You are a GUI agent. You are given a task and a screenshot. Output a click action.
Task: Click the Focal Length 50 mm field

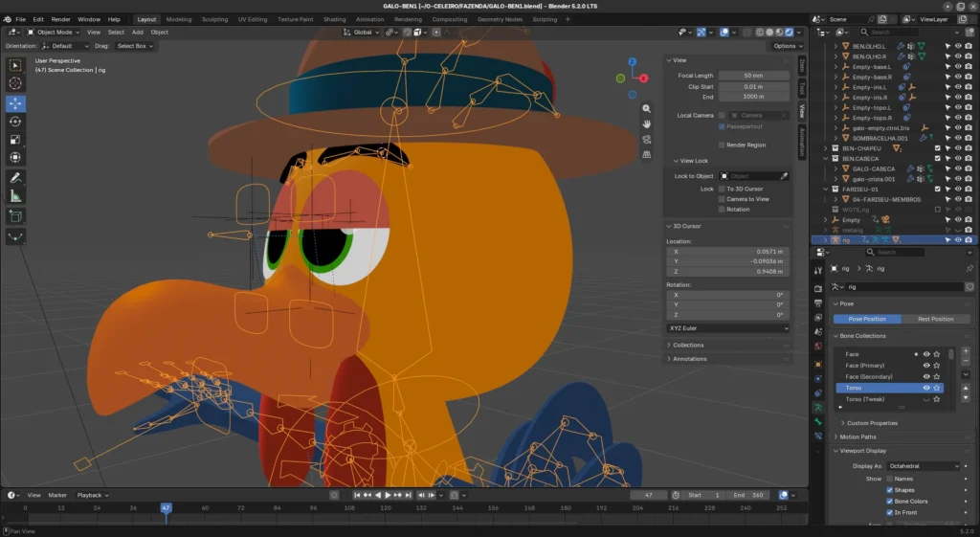(x=753, y=76)
